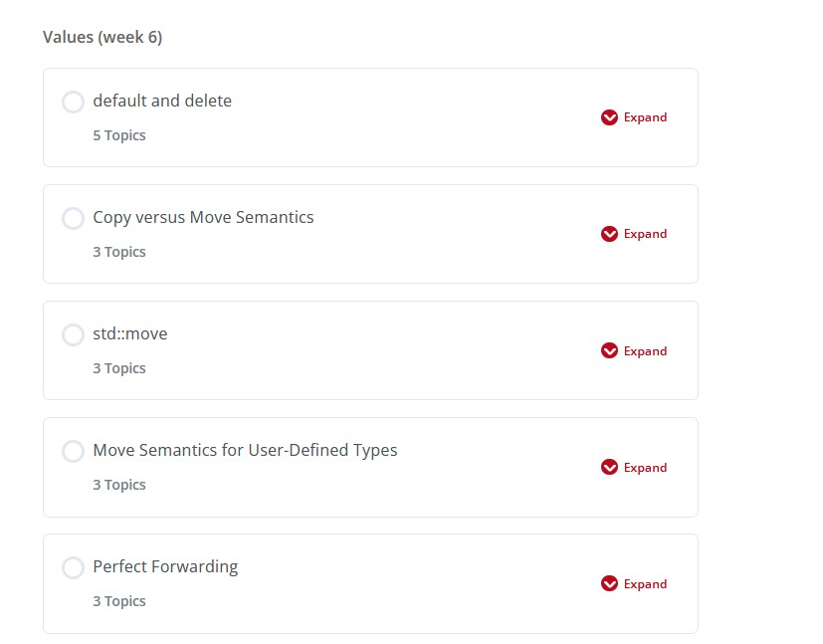Check the Move Semantics for User-Defined Types circle
This screenshot has width=823, height=644.
point(73,452)
